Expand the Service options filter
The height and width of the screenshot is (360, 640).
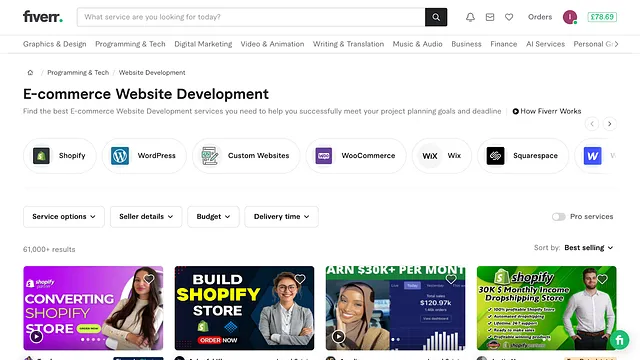click(64, 217)
